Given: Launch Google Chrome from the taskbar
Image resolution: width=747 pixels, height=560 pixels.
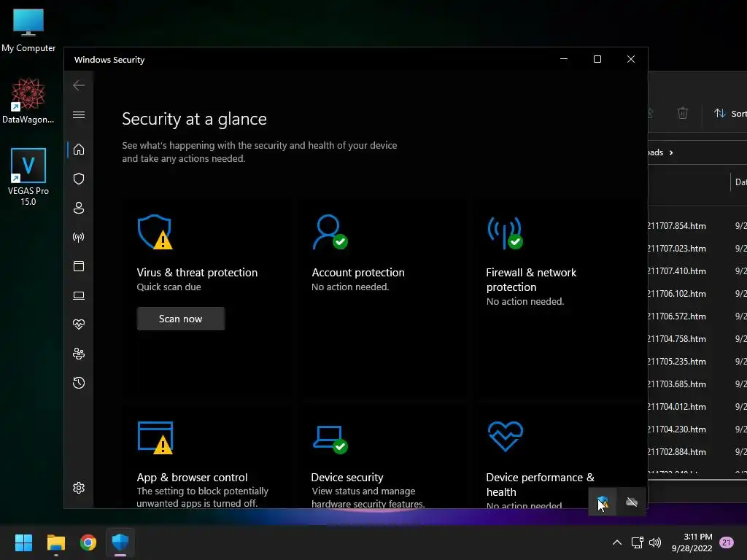Looking at the screenshot, I should (88, 542).
